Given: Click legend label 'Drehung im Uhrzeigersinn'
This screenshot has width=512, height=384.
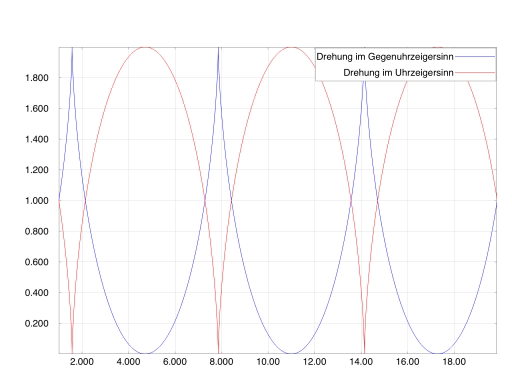Looking at the screenshot, I should point(398,73).
